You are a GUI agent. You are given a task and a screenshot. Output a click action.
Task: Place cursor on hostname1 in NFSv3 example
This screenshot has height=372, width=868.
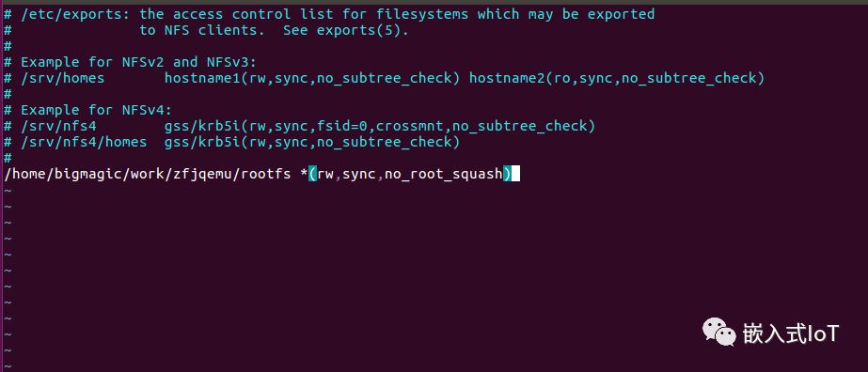202,78
